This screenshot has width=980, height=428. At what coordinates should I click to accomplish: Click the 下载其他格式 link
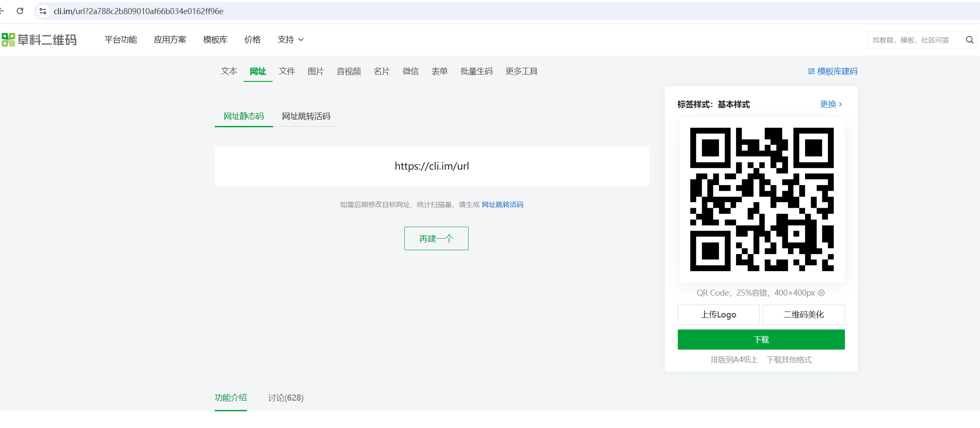(x=789, y=360)
